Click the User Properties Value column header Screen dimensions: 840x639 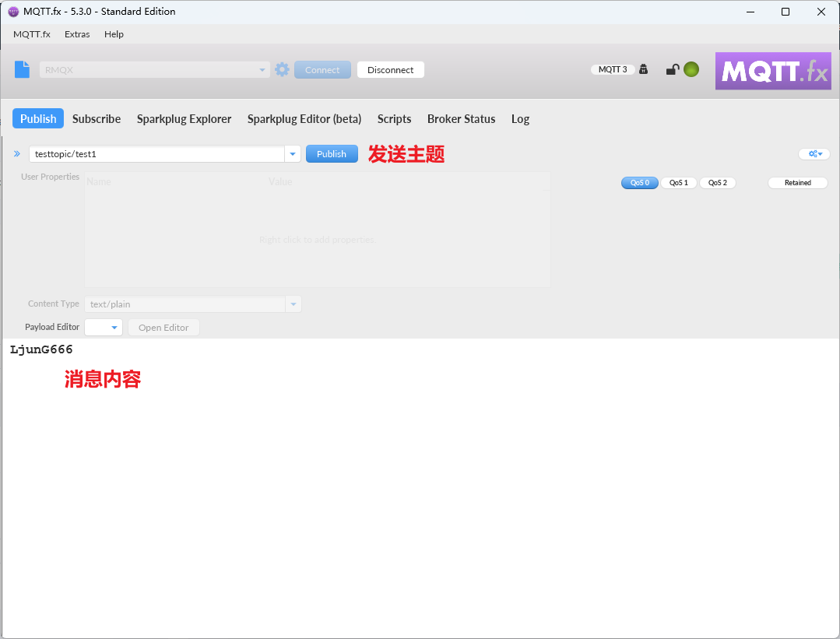(x=280, y=181)
